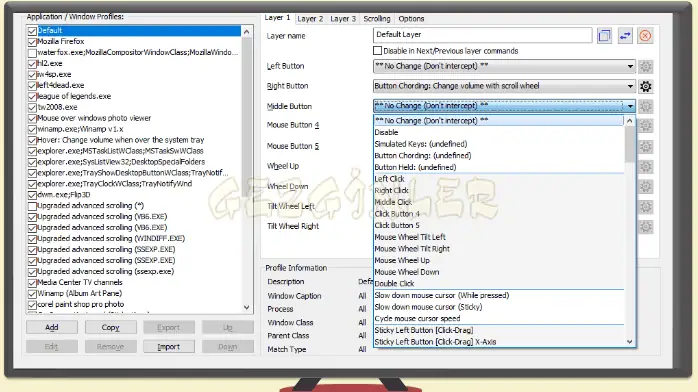The height and width of the screenshot is (392, 698).
Task: Open the Right Button settings gear
Action: pyautogui.click(x=645, y=86)
